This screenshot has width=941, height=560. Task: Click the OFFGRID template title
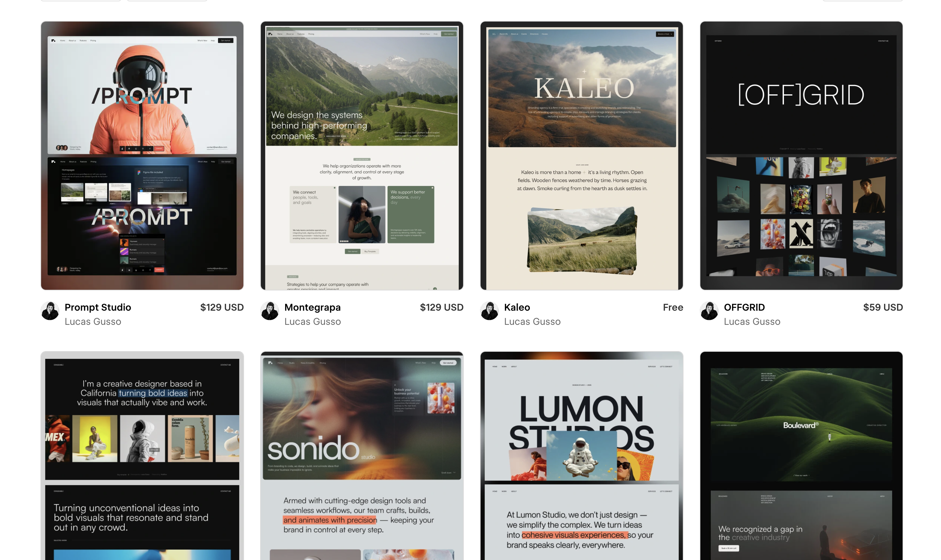[744, 307]
